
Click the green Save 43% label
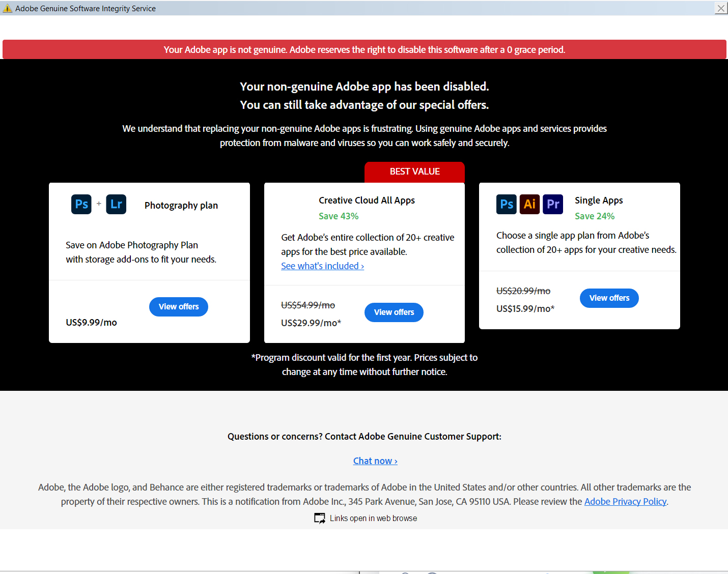coord(339,216)
